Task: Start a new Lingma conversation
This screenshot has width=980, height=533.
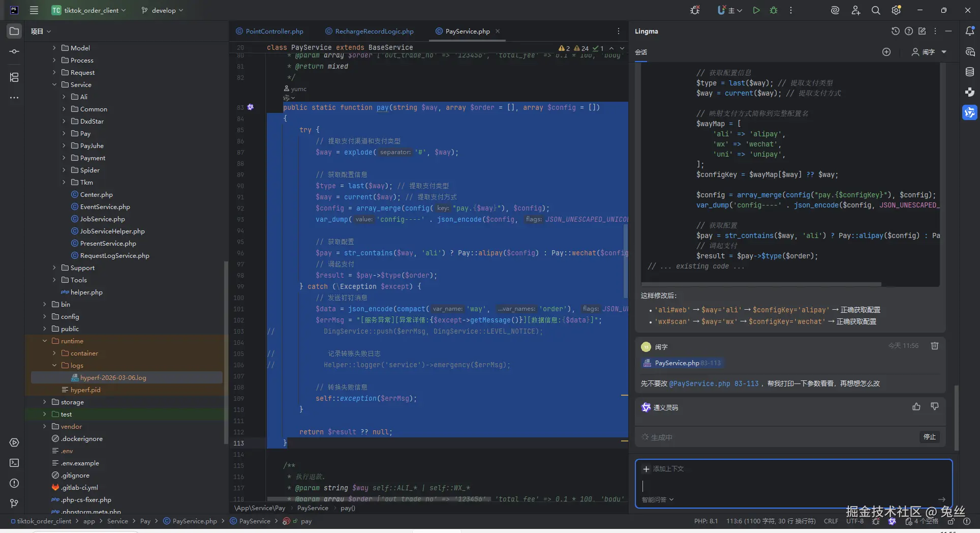Action: coord(886,52)
